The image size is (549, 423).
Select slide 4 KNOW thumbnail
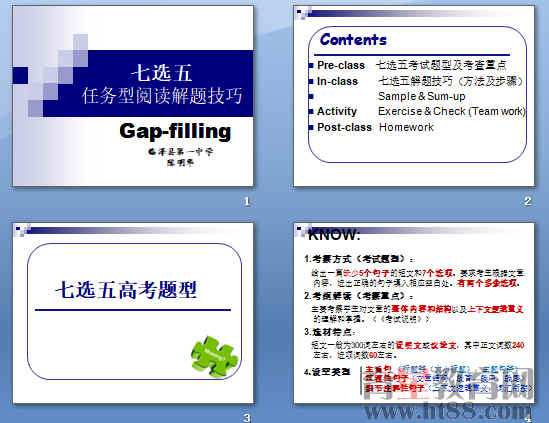click(414, 313)
